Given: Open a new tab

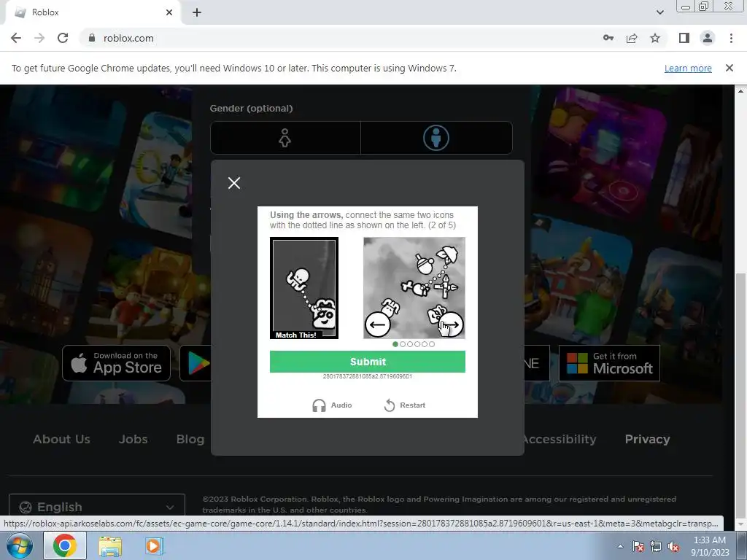Looking at the screenshot, I should pyautogui.click(x=197, y=12).
